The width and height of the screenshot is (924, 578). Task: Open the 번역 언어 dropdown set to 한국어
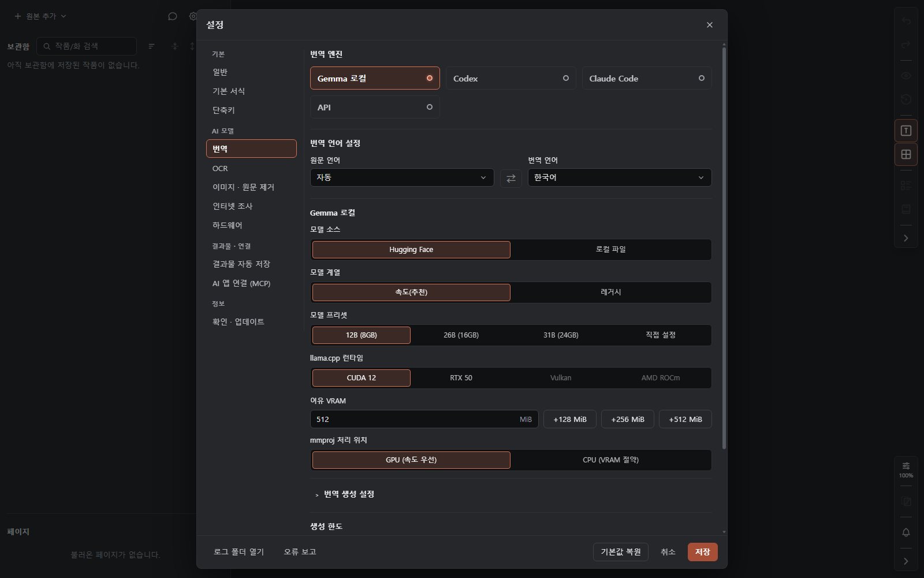620,177
